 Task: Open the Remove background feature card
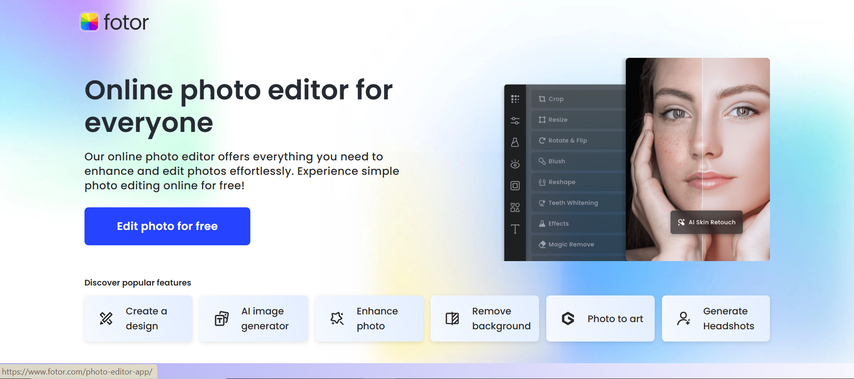coord(485,319)
